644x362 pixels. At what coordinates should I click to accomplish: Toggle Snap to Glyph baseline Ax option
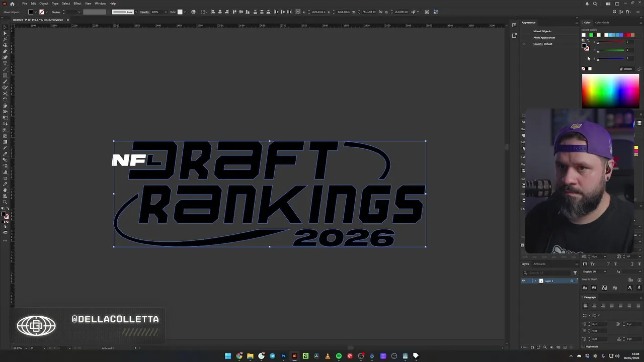(585, 288)
